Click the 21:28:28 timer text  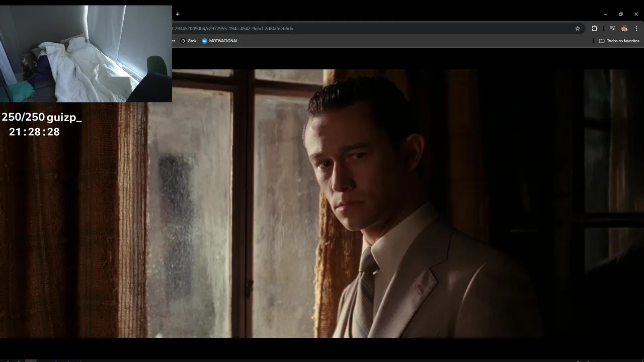click(34, 132)
